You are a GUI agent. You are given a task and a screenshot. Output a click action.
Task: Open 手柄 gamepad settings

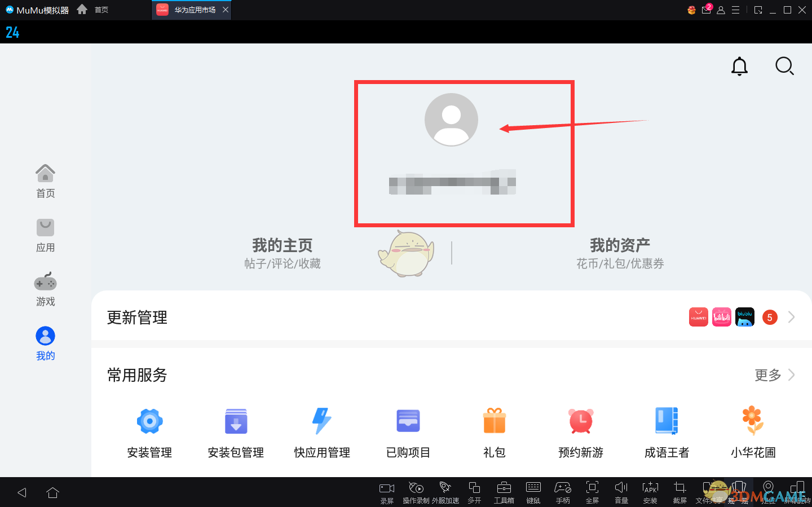(x=563, y=492)
